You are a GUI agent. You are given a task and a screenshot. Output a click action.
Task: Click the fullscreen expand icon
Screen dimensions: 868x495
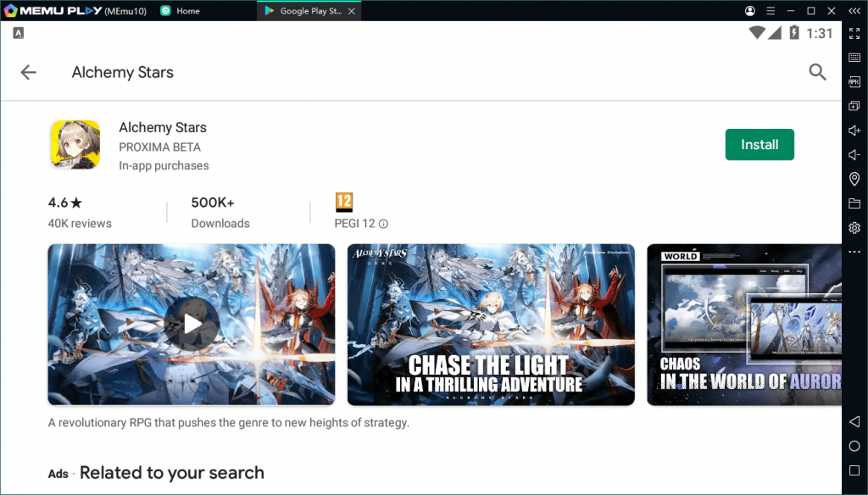tap(854, 34)
